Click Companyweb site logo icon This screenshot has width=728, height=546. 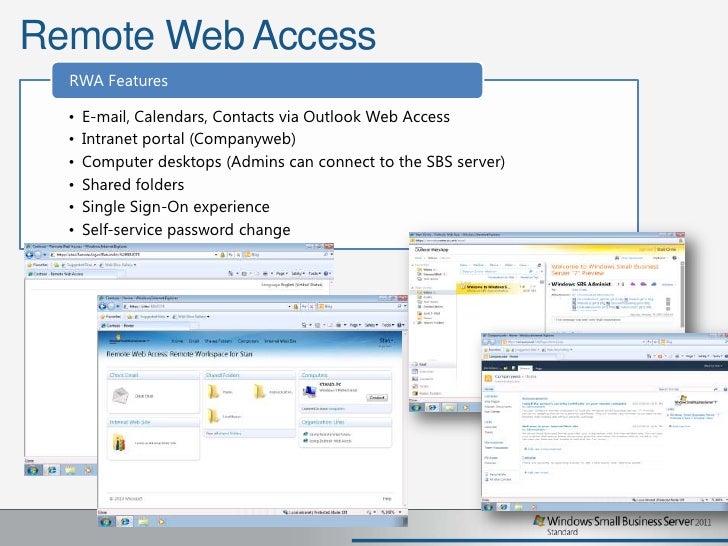[488, 378]
